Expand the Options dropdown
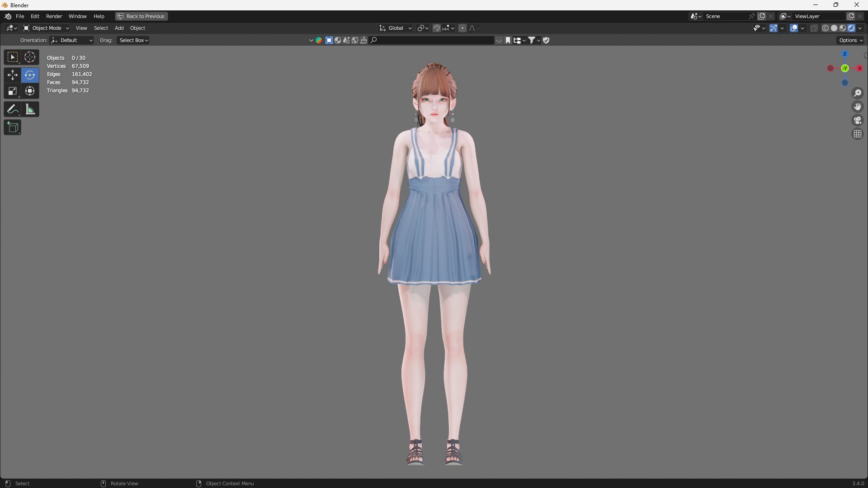 click(850, 40)
